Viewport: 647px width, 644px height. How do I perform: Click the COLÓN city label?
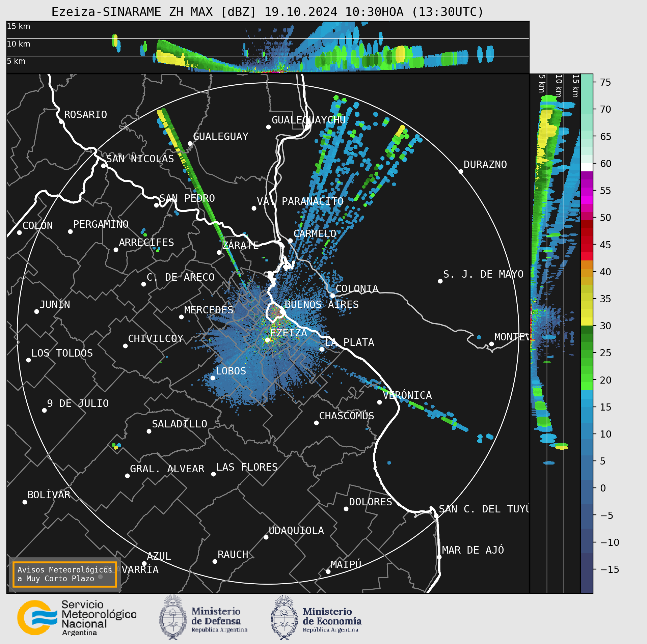(x=38, y=226)
